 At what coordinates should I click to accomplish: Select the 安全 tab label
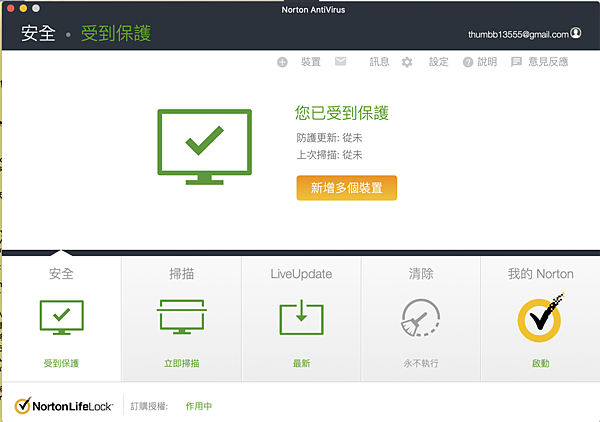[x=61, y=274]
